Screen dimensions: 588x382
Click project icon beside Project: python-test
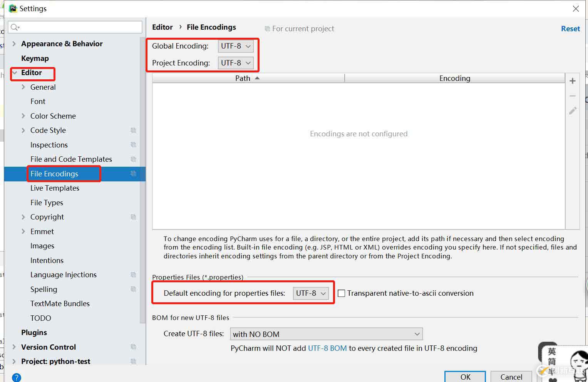(x=133, y=361)
